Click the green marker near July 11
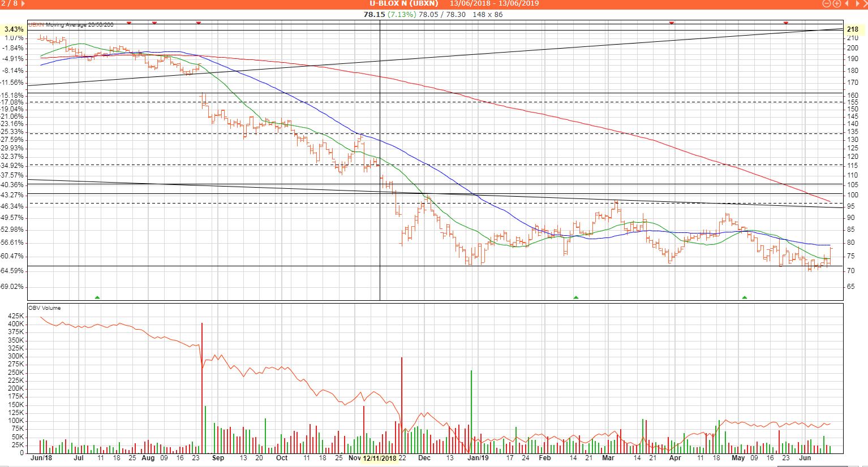Image resolution: width=868 pixels, height=467 pixels. coord(97,297)
